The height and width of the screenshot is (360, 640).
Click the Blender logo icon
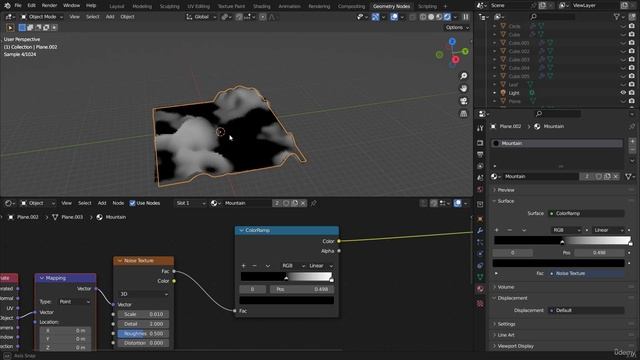[x=7, y=6]
